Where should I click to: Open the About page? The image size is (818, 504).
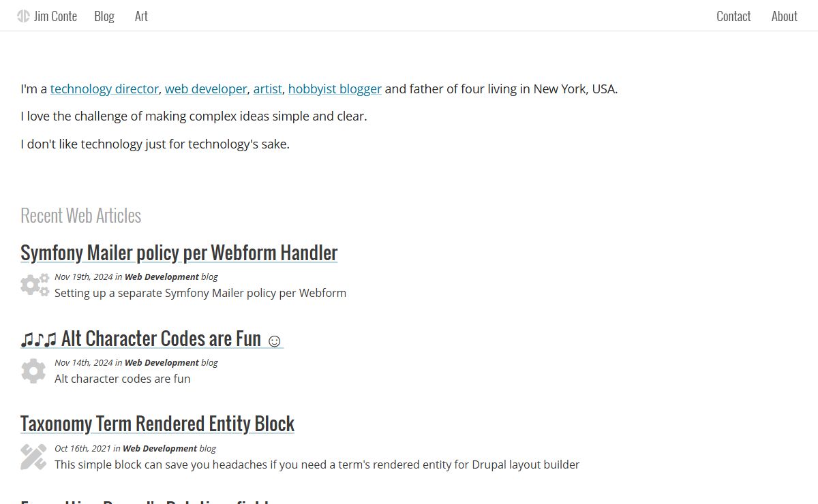[785, 16]
